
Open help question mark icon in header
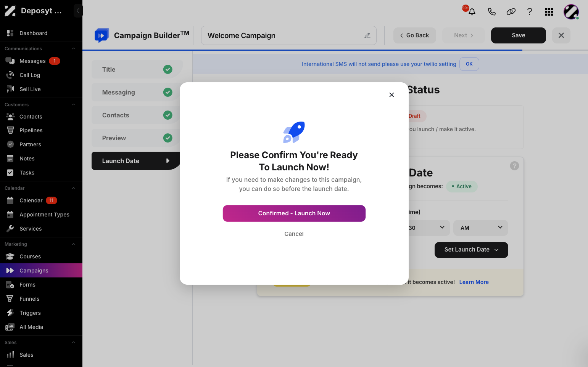[530, 12]
